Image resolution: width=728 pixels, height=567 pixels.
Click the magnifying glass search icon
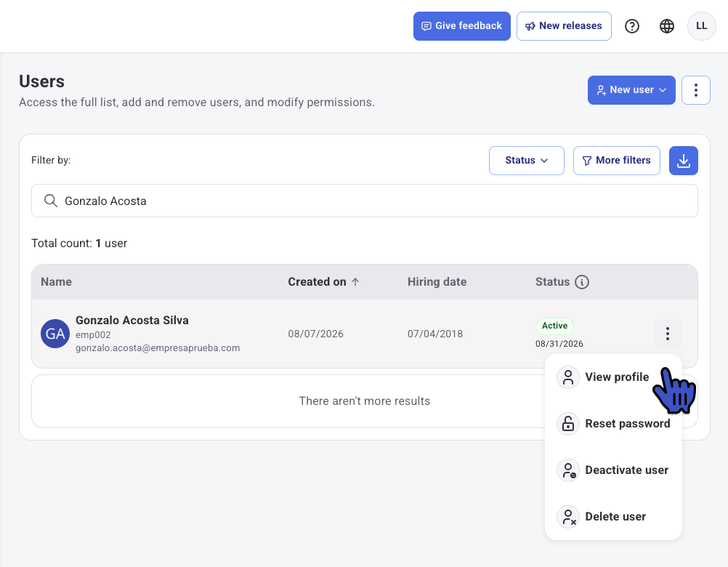[x=51, y=201]
